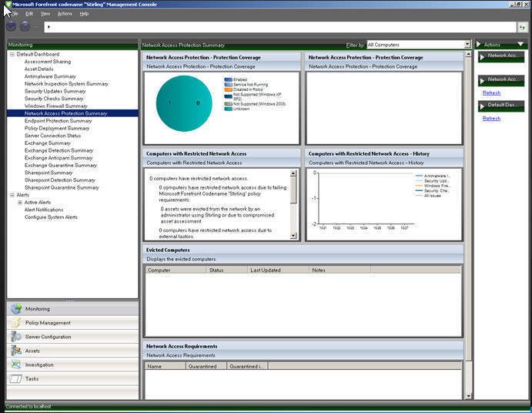532x413 pixels.
Task: Click the Disabled in Policy orange legend swatch
Action: coord(228,89)
